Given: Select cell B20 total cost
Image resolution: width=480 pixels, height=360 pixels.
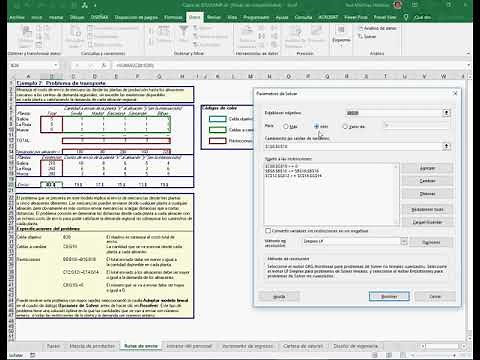Looking at the screenshot, I should [51, 184].
